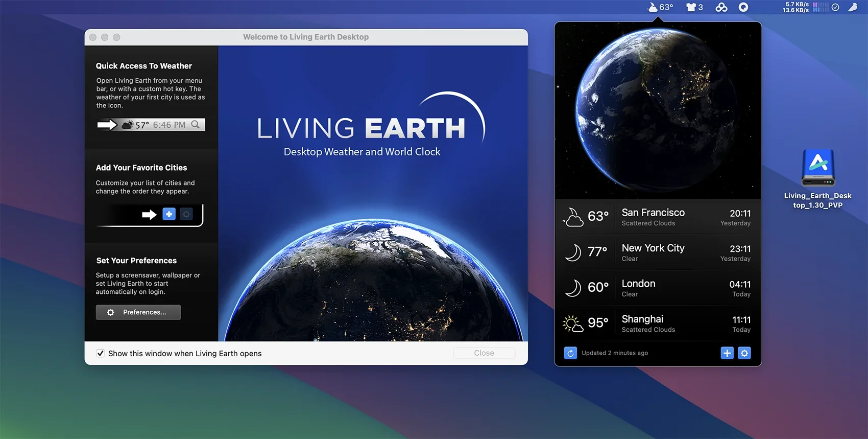Screen dimensions: 868x439
Task: Click San Francisco scattered clouds weather icon
Action: pos(573,217)
